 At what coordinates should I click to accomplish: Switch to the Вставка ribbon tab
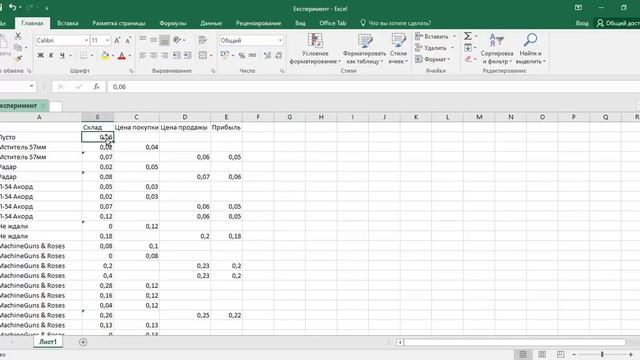coord(68,23)
